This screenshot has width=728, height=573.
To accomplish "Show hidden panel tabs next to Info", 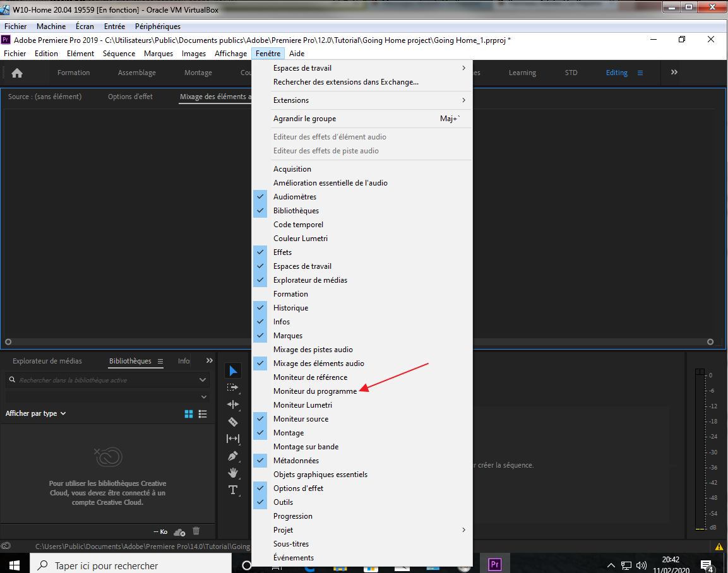I will point(210,360).
